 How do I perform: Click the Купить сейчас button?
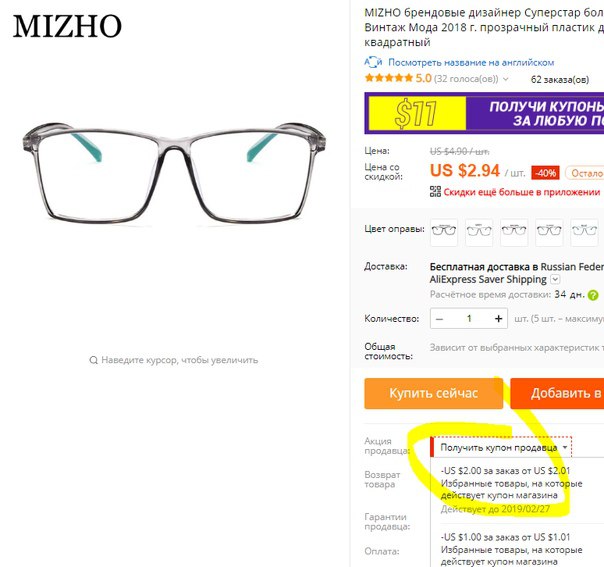[x=434, y=393]
